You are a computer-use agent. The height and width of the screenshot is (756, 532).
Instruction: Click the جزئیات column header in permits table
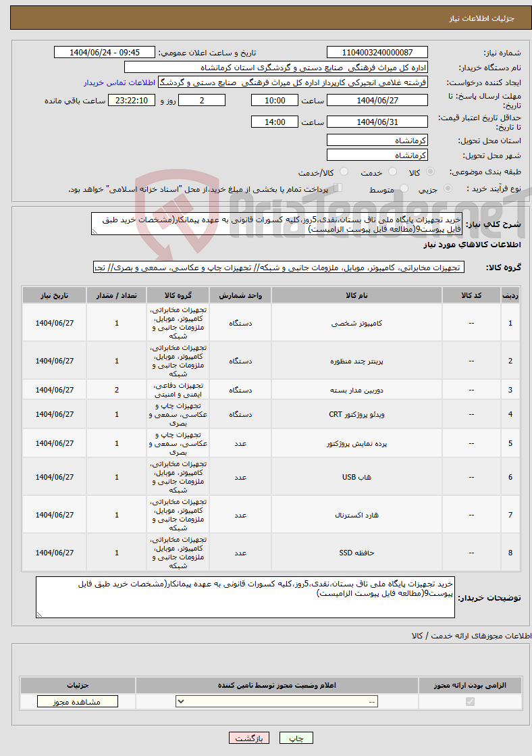(78, 685)
